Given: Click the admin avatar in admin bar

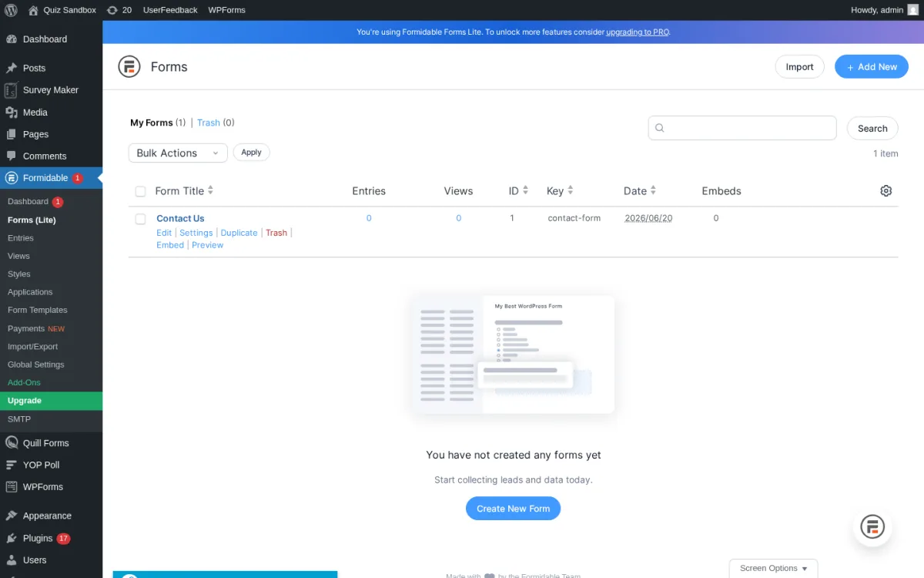Looking at the screenshot, I should pos(913,10).
